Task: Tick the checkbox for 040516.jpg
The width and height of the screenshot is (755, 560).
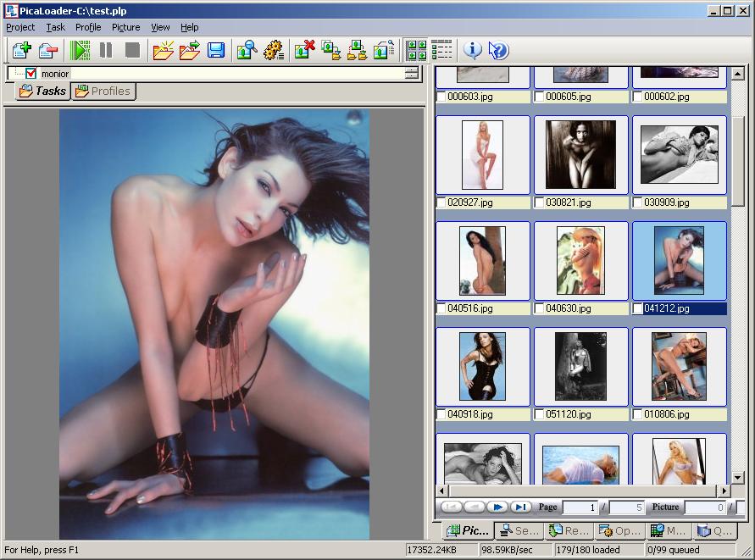Action: [x=441, y=309]
